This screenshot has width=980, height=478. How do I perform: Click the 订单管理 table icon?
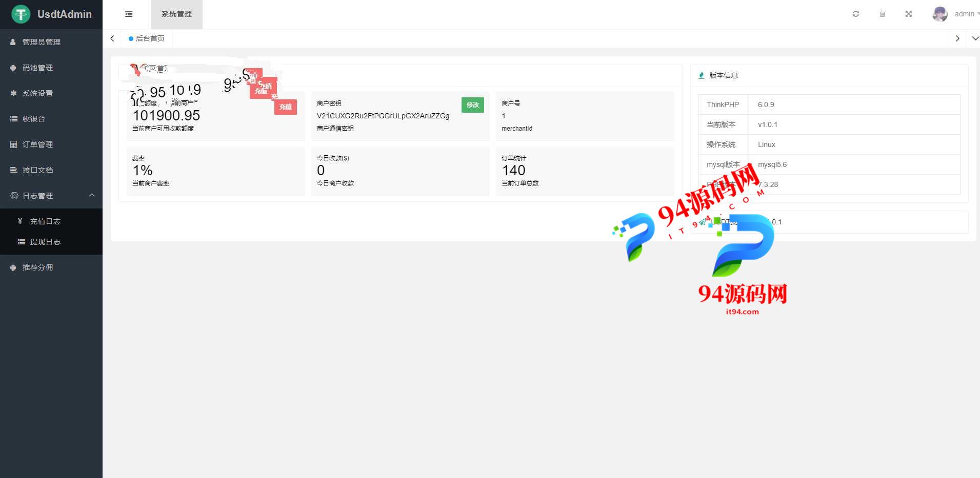click(x=13, y=144)
